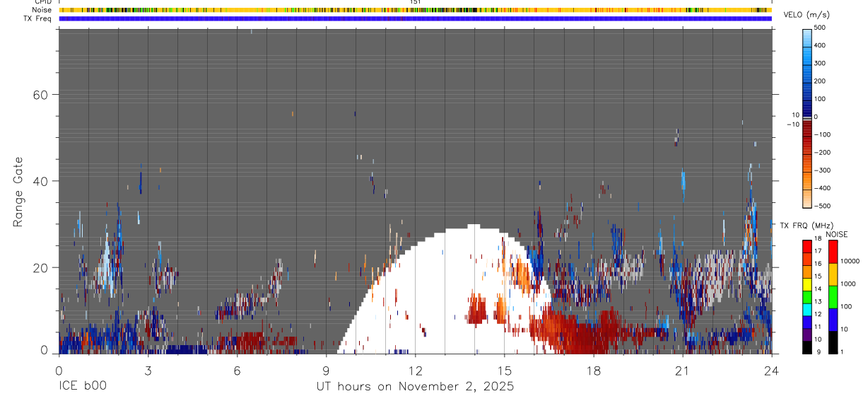Image resolution: width=868 pixels, height=401 pixels.
Task: Click the "UT hours on November 2, 2025" label
Action: click(x=415, y=387)
